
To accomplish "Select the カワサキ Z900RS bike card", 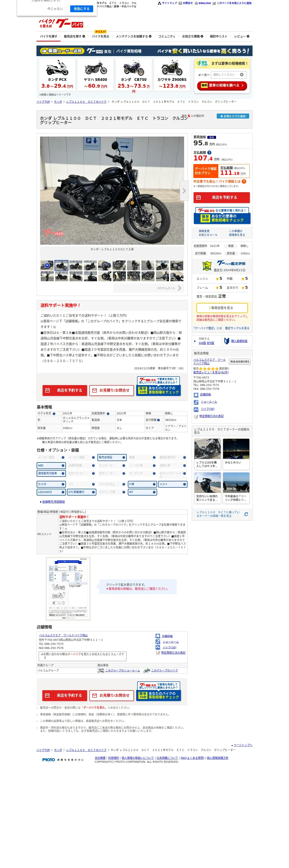I will click(172, 74).
